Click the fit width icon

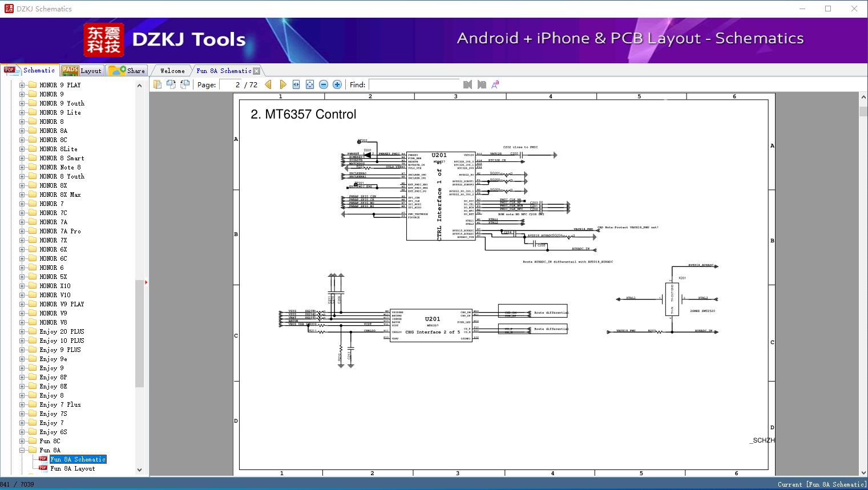[296, 84]
